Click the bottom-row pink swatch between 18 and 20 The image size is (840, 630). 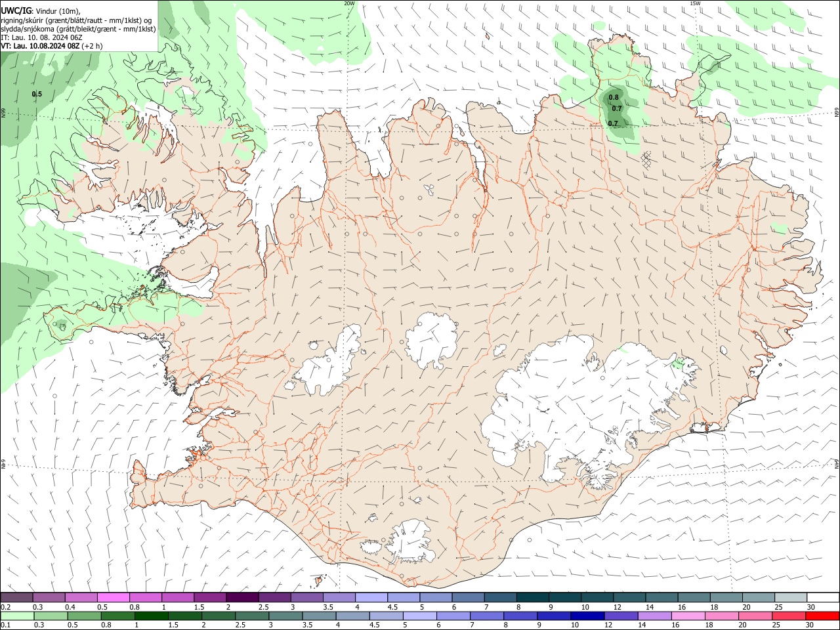coord(721,616)
